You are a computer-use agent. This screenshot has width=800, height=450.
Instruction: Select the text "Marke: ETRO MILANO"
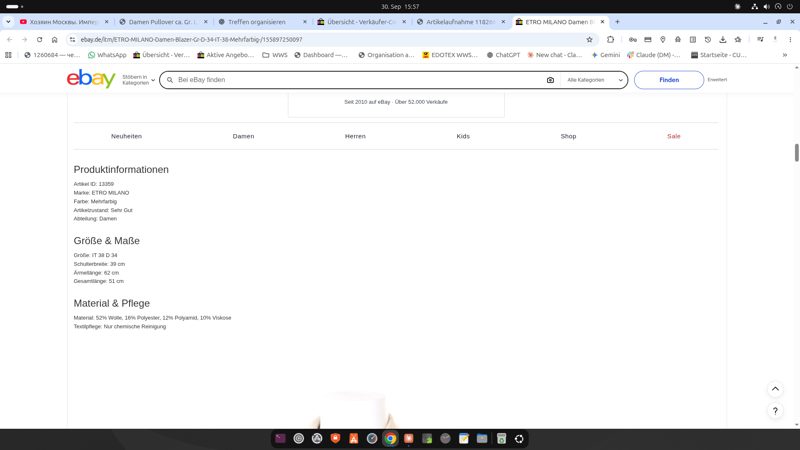(x=101, y=193)
